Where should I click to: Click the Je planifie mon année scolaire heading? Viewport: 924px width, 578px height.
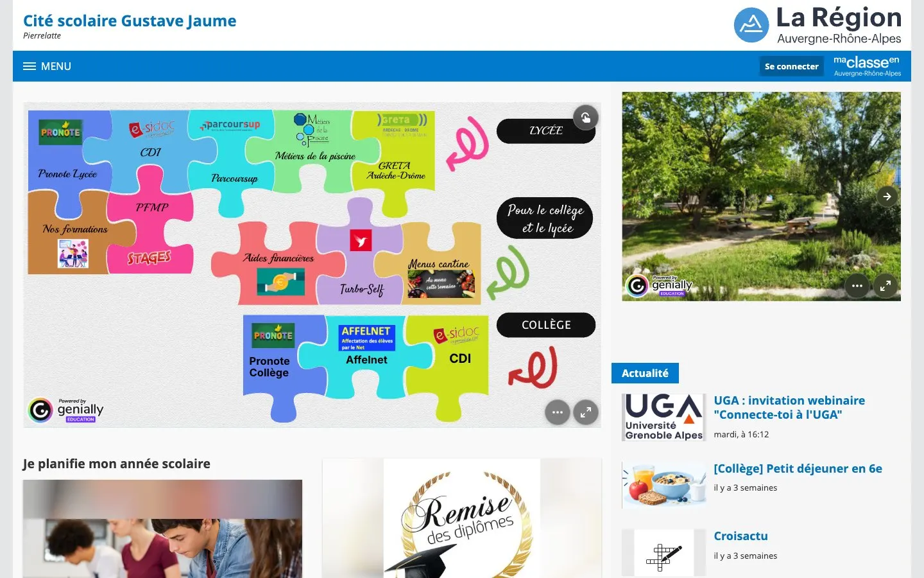[116, 464]
